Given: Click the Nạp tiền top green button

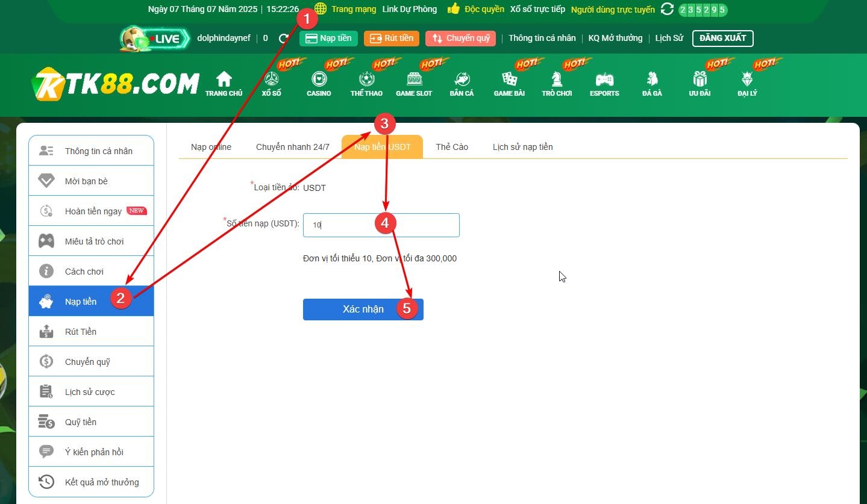Looking at the screenshot, I should [x=329, y=39].
